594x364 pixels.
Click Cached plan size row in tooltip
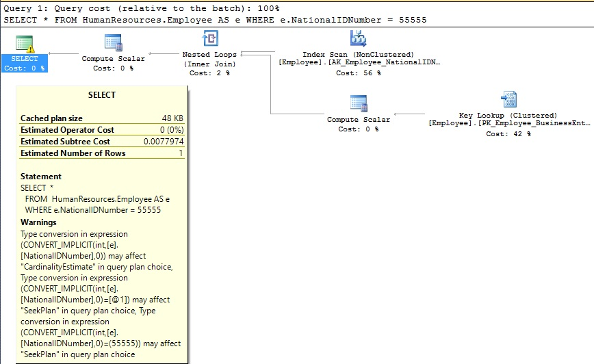102,118
